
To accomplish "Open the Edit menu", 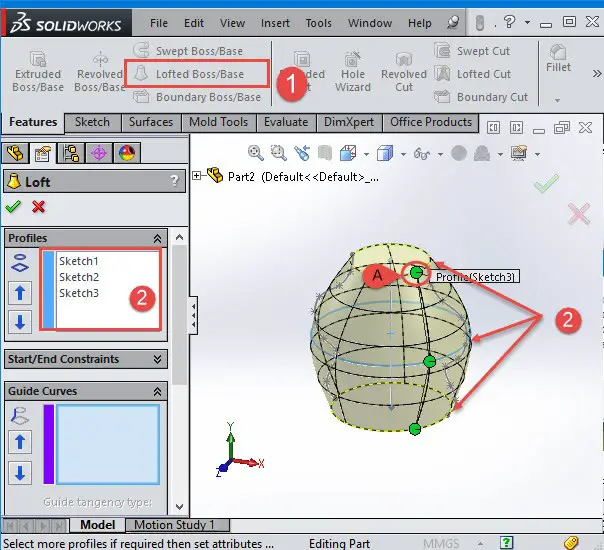I will [x=193, y=23].
